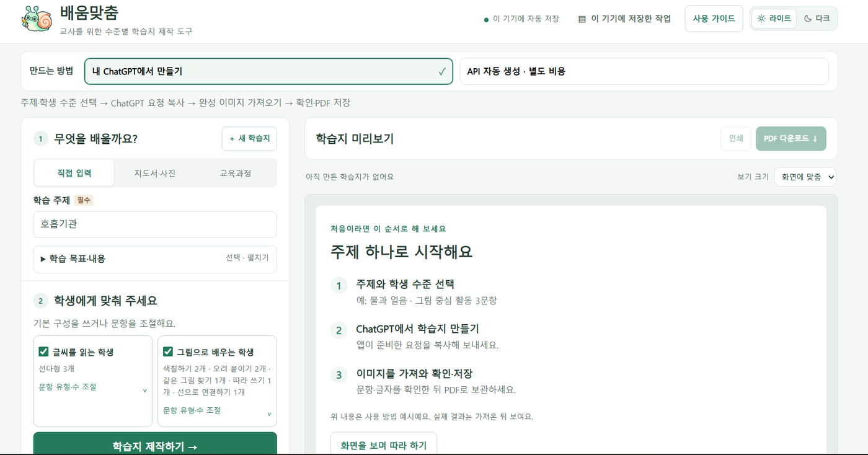Click the 이 기기에 자동 저장 status text
Image resolution: width=868 pixels, height=455 pixels.
[x=526, y=19]
